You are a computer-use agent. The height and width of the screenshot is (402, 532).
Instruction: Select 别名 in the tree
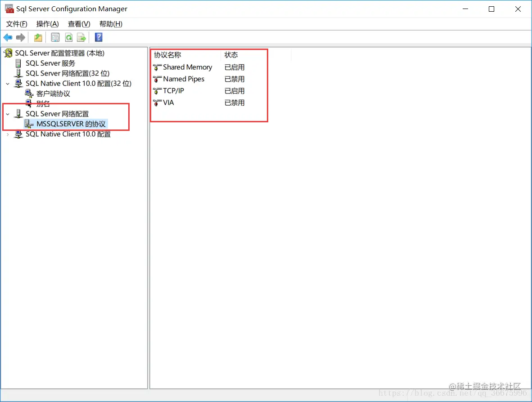click(x=43, y=103)
